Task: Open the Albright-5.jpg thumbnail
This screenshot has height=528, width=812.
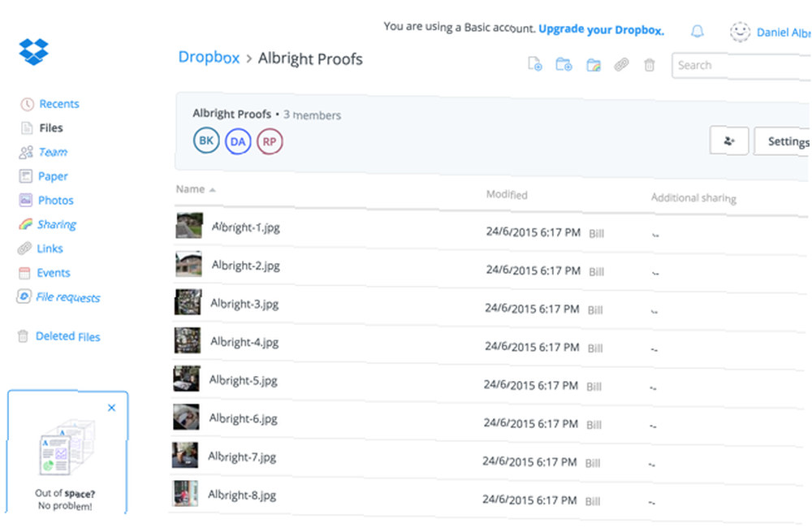Action: click(x=187, y=379)
